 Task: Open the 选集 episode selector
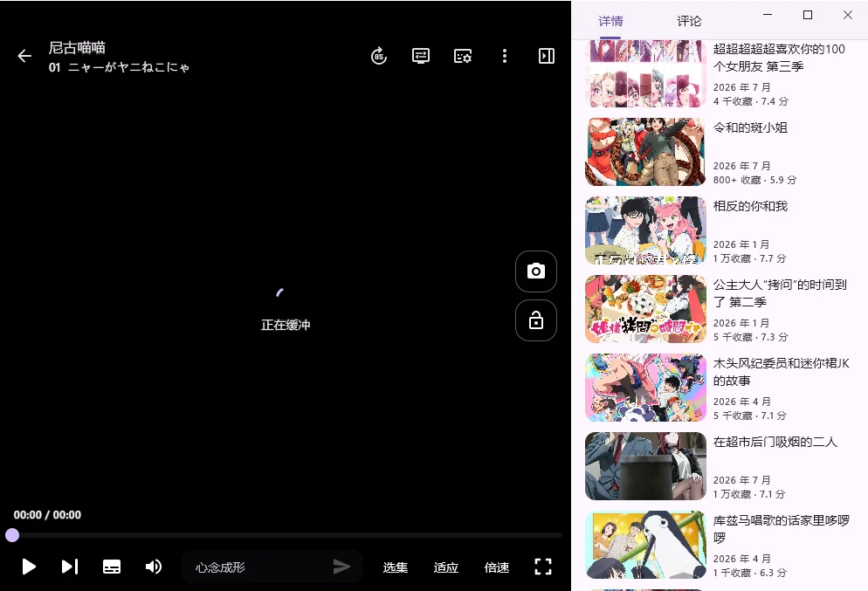[396, 567]
